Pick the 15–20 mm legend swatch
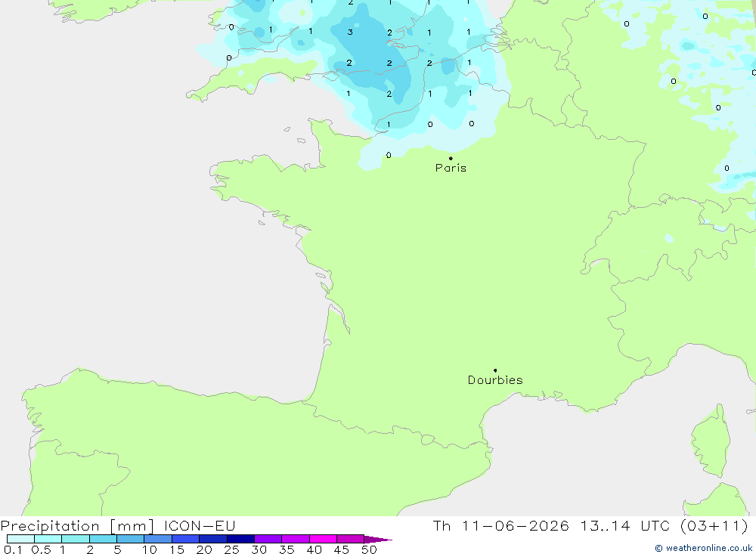756x554 pixels. pyautogui.click(x=186, y=539)
